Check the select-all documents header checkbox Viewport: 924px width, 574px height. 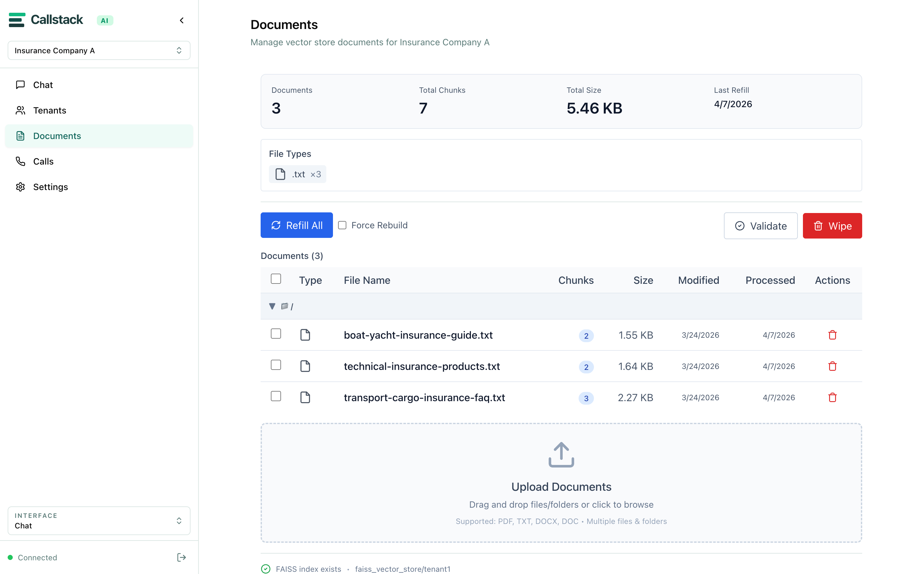276,279
